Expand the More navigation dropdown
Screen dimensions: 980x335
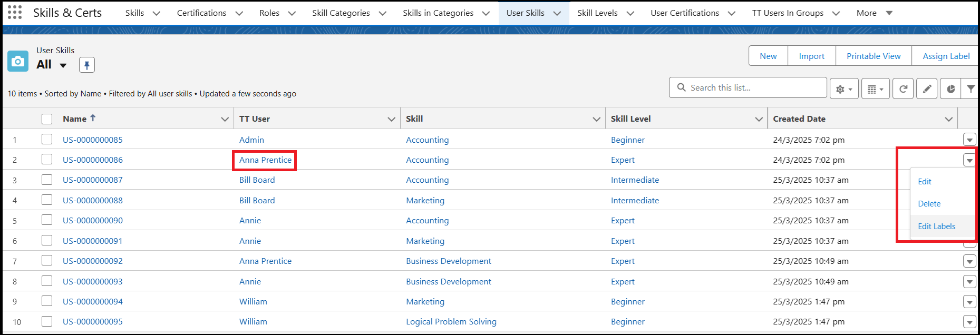tap(889, 13)
